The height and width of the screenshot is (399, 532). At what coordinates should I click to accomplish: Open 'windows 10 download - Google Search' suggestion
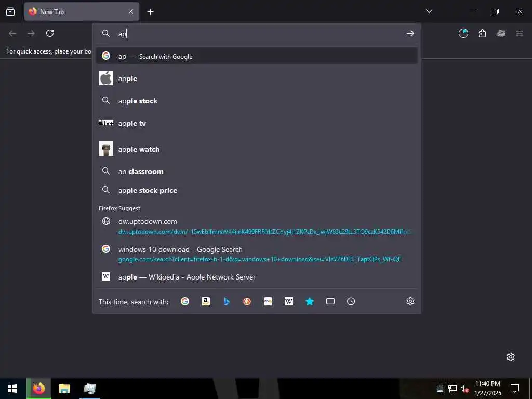tap(257, 254)
